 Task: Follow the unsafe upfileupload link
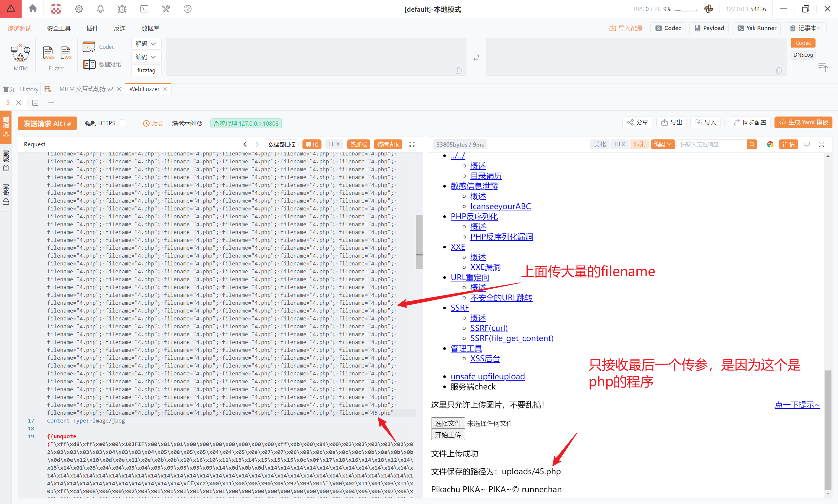point(487,376)
